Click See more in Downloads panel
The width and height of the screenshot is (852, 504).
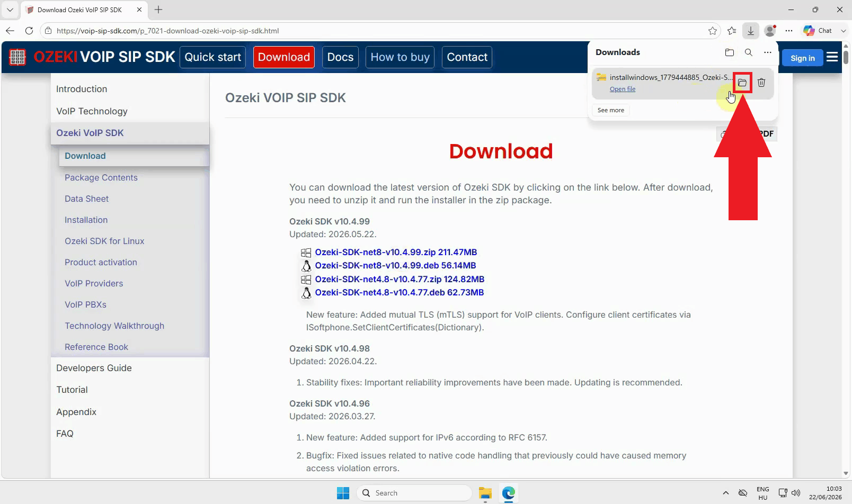pyautogui.click(x=611, y=110)
